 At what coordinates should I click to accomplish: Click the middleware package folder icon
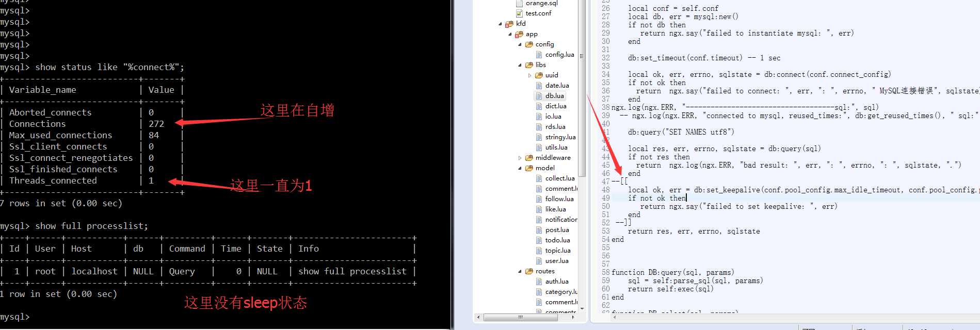pos(529,158)
